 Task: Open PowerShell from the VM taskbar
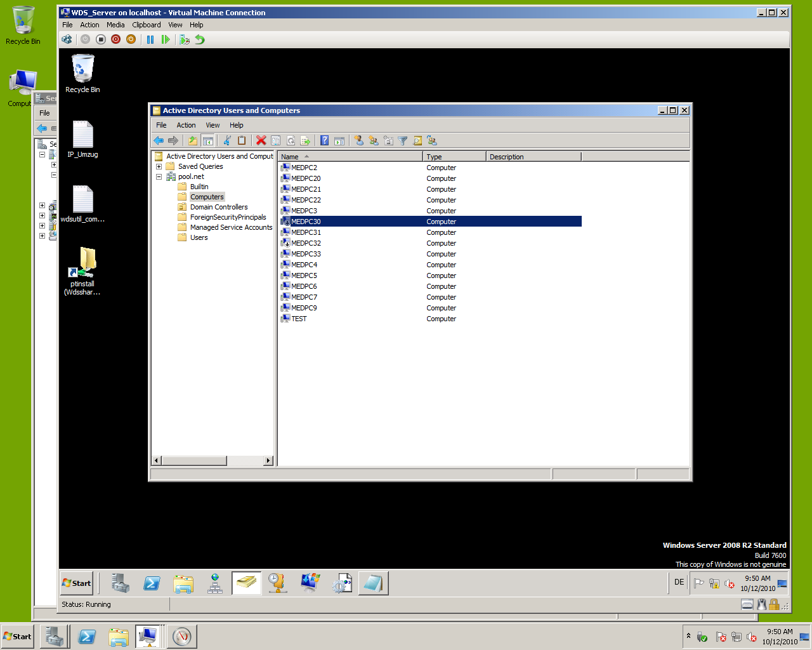pos(152,583)
